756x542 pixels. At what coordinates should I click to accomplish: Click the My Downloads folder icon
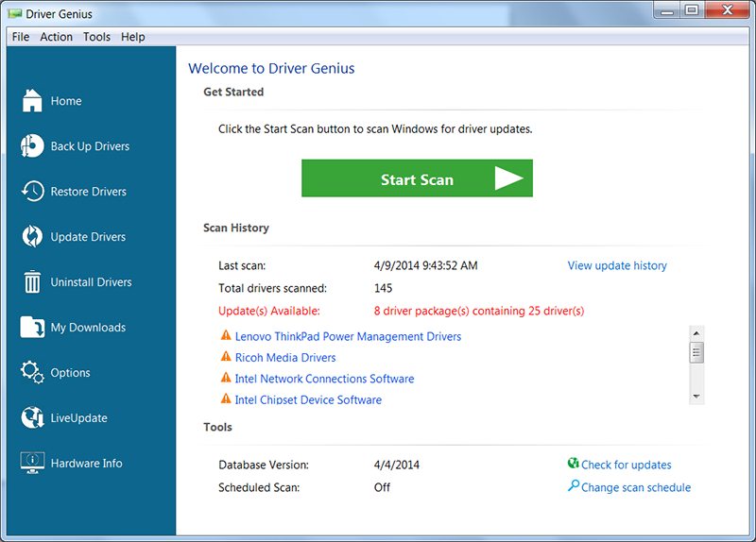point(32,327)
